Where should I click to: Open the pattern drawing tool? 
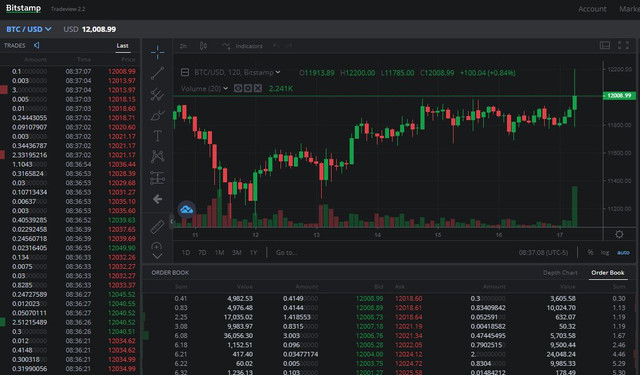(157, 156)
